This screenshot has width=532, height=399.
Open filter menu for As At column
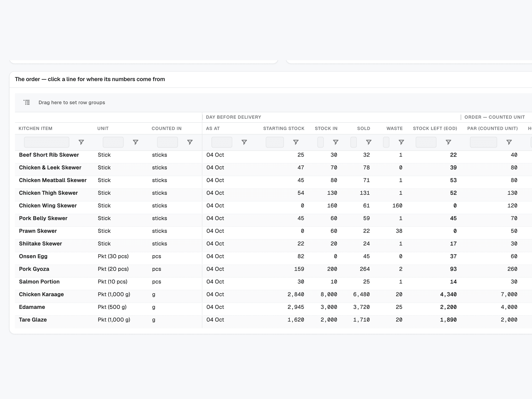244,142
